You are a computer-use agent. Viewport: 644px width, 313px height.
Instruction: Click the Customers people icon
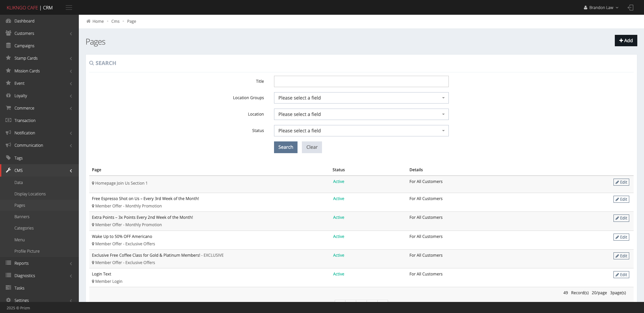pyautogui.click(x=8, y=33)
